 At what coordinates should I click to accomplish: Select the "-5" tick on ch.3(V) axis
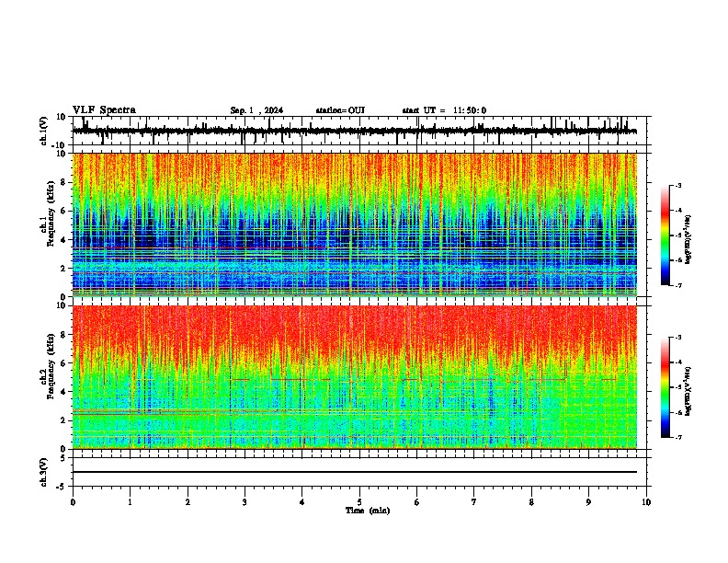coord(62,487)
